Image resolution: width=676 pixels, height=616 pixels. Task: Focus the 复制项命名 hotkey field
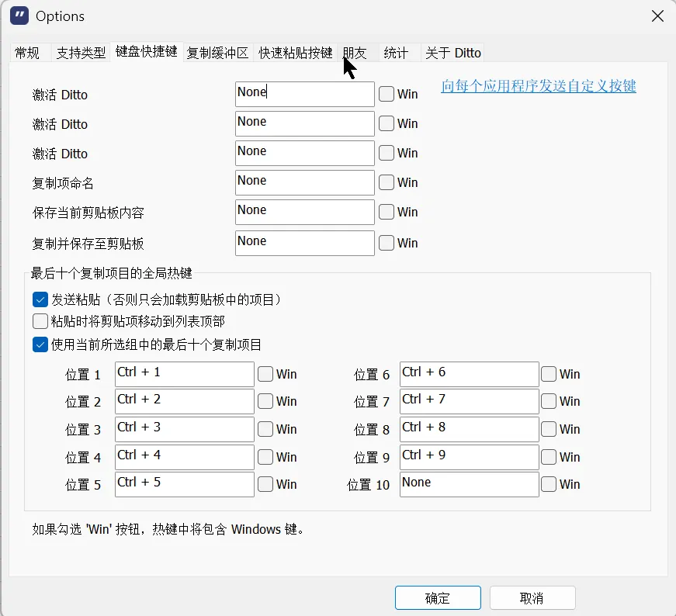[x=305, y=182]
